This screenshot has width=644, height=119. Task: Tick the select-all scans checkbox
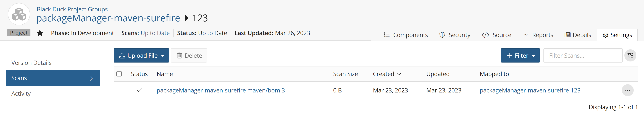point(119,74)
